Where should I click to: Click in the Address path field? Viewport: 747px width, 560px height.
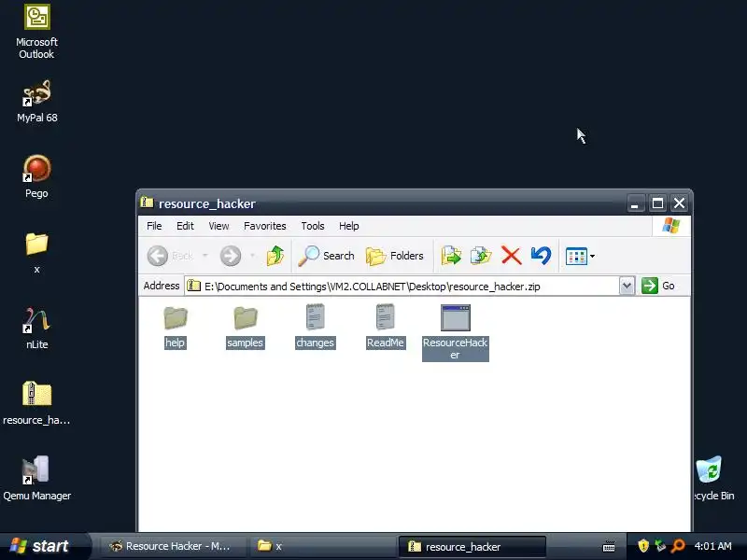pos(402,286)
